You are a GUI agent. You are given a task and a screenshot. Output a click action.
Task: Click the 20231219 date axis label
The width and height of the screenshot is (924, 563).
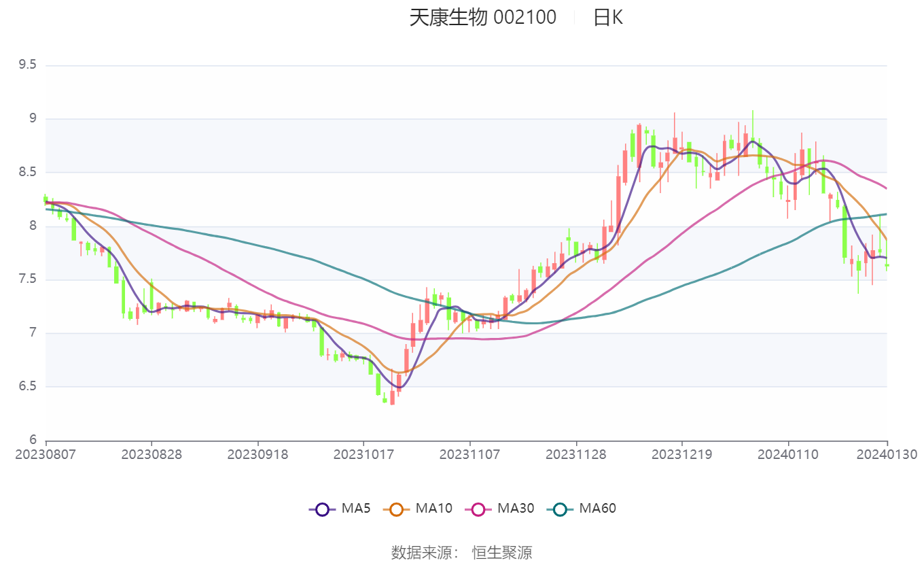pos(682,454)
